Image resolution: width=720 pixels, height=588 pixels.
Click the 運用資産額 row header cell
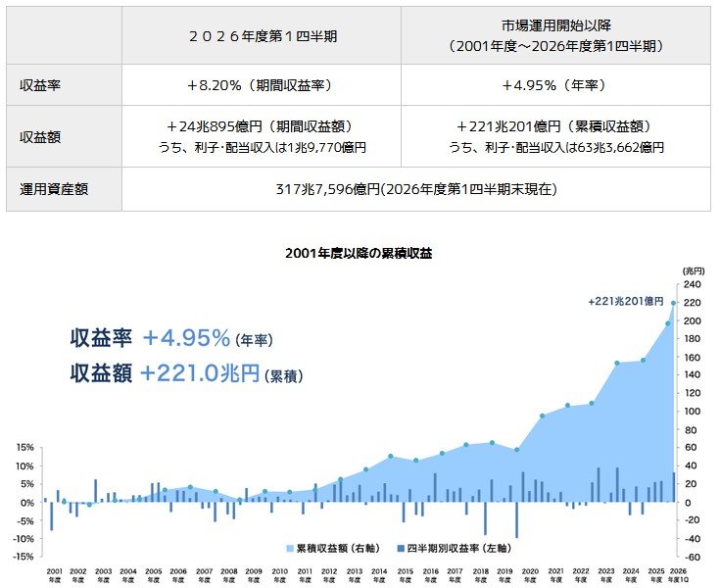pos(65,189)
